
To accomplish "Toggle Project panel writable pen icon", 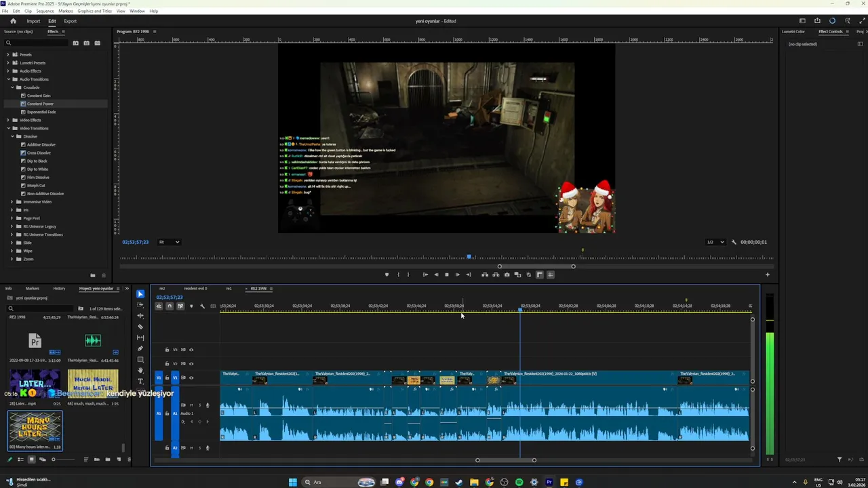I will coord(9,460).
